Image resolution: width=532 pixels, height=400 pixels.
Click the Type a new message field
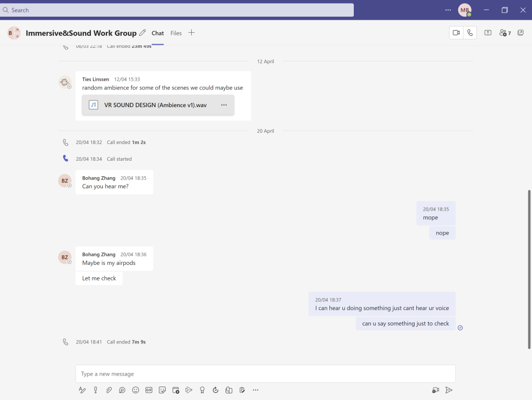point(265,374)
